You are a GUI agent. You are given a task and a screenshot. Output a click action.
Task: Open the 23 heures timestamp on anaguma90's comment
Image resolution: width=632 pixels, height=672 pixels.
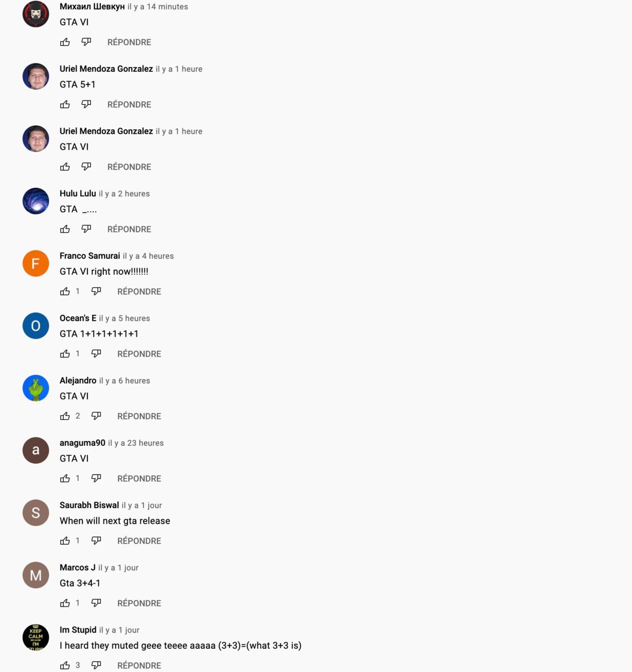(x=136, y=443)
